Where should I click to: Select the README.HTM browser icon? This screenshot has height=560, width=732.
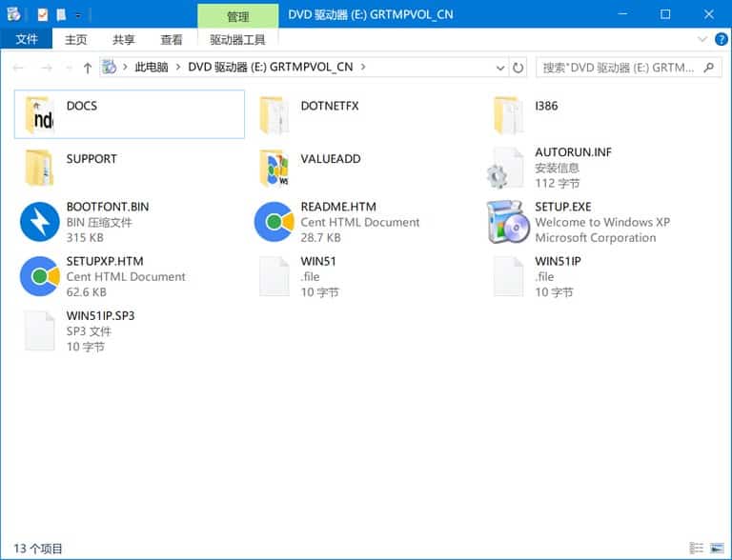(274, 222)
